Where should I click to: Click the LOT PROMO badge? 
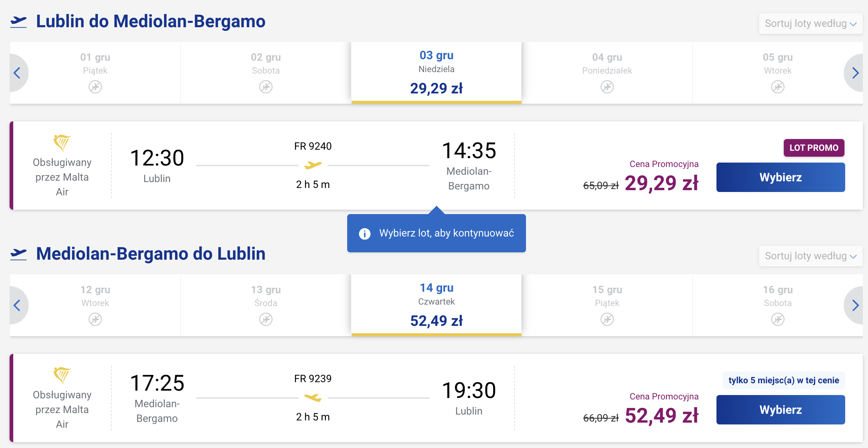coord(814,148)
